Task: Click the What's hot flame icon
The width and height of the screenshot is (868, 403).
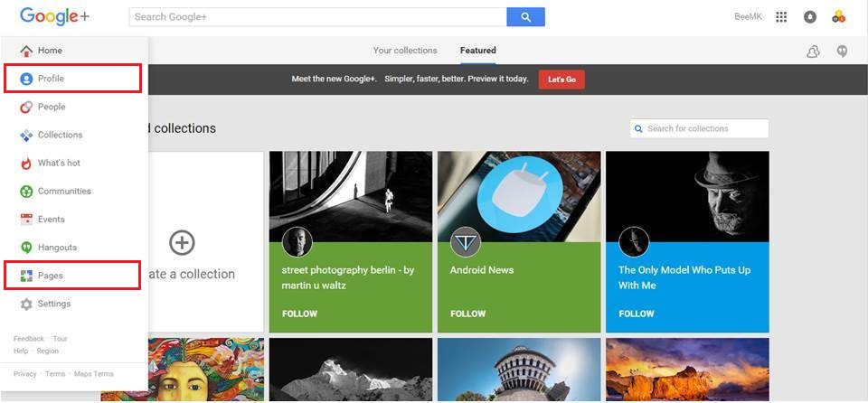Action: point(26,164)
